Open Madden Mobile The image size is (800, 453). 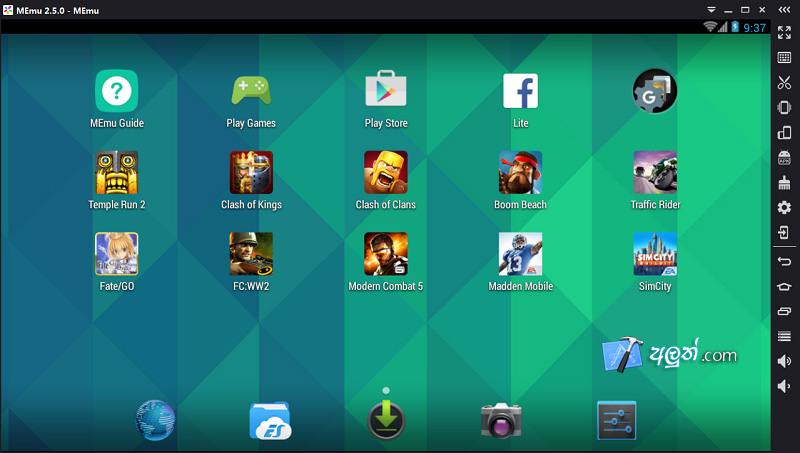pos(520,254)
